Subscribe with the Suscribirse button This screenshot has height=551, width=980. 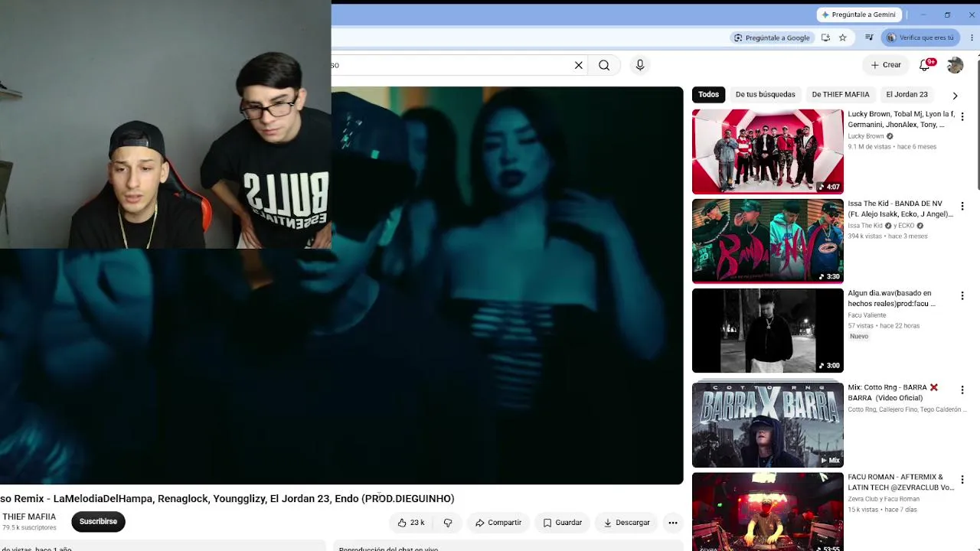(98, 521)
